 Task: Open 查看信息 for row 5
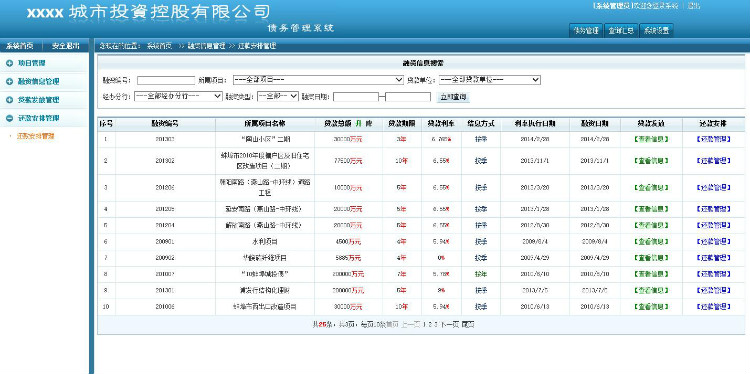click(x=651, y=225)
